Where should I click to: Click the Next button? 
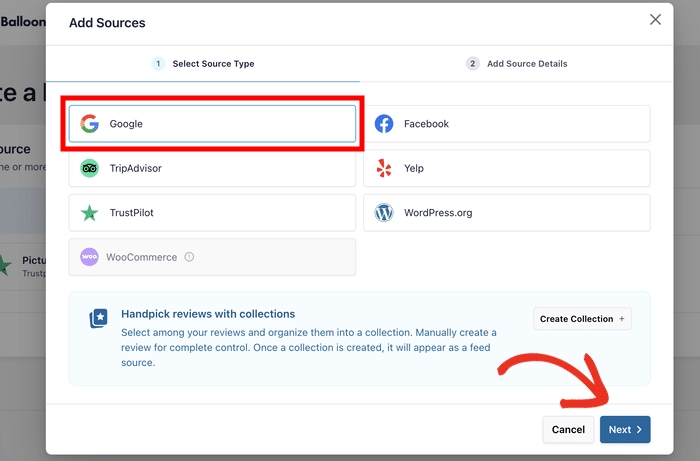(x=625, y=430)
